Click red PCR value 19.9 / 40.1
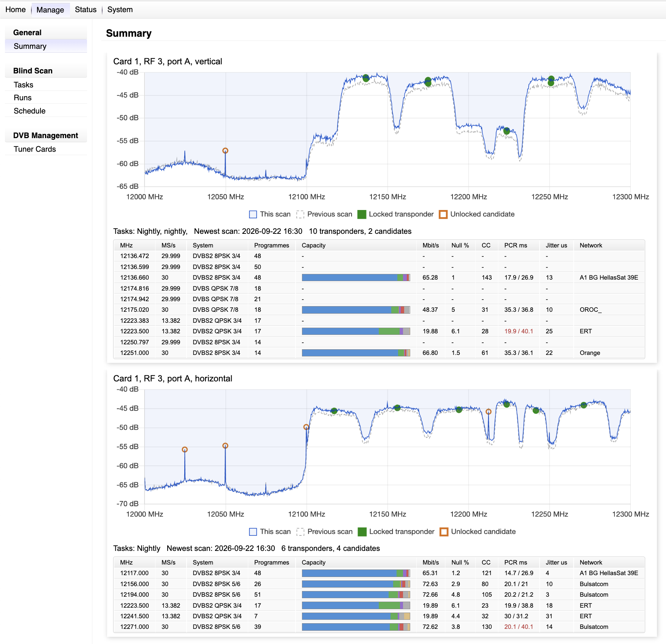 tap(518, 331)
